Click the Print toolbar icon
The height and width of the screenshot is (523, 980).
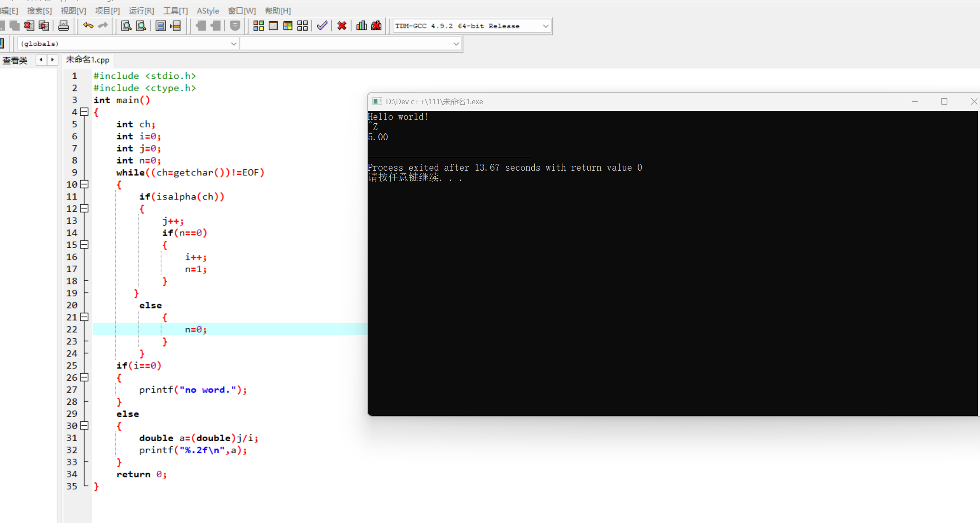tap(64, 26)
